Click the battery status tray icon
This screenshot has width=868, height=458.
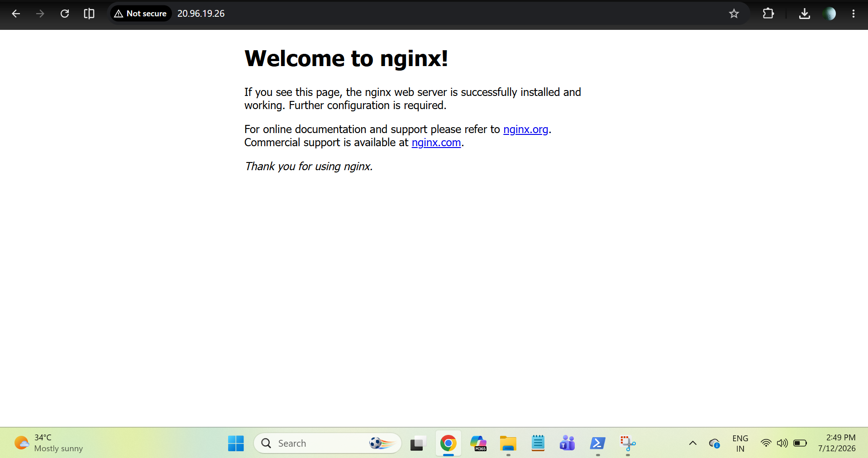pos(800,443)
